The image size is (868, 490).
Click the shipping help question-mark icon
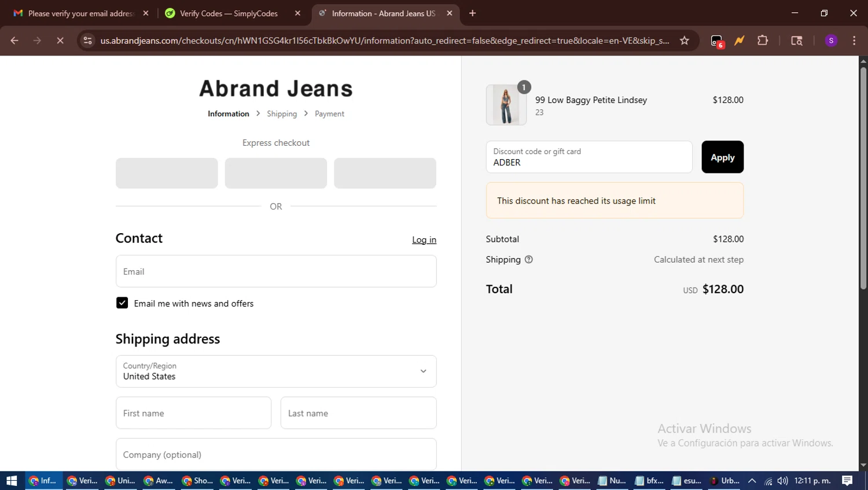click(528, 260)
